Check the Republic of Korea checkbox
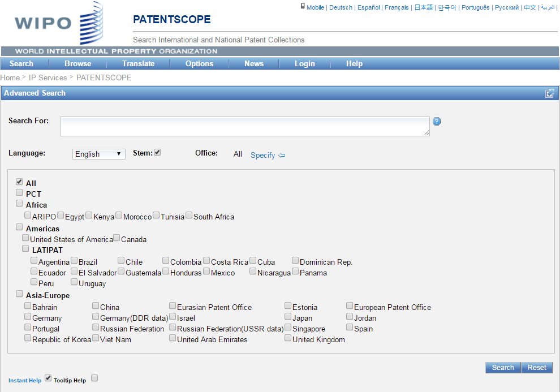560x392 pixels. pos(28,338)
